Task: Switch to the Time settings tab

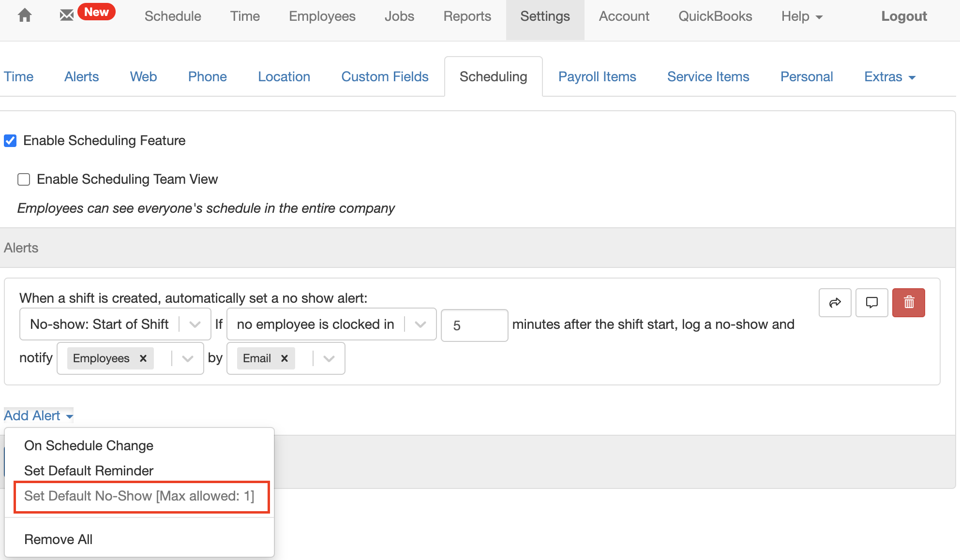Action: [x=18, y=77]
